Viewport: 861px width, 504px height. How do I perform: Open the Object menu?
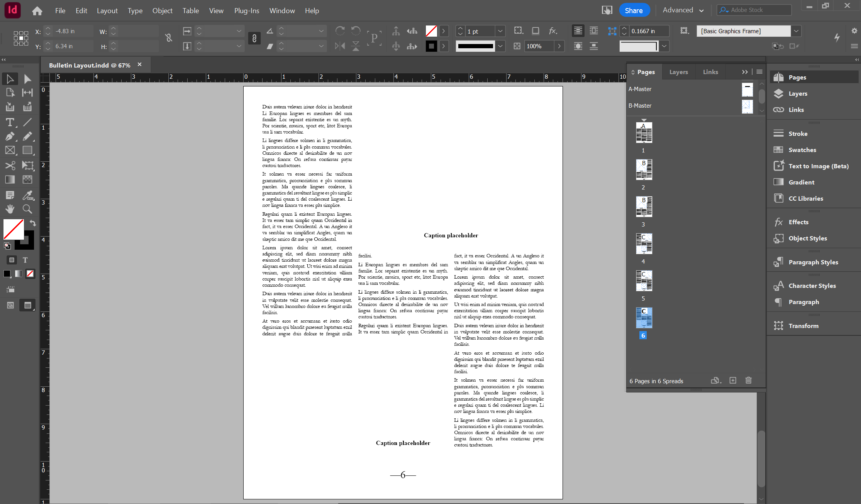(x=162, y=10)
